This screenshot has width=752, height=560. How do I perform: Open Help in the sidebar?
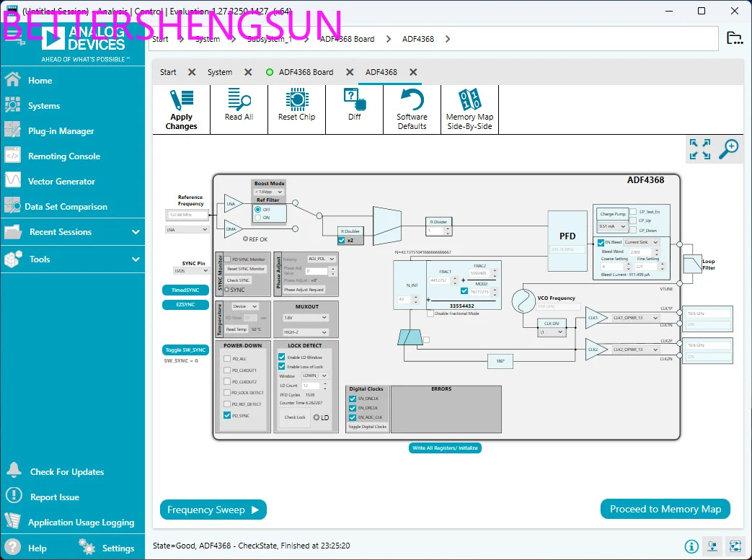click(x=37, y=548)
